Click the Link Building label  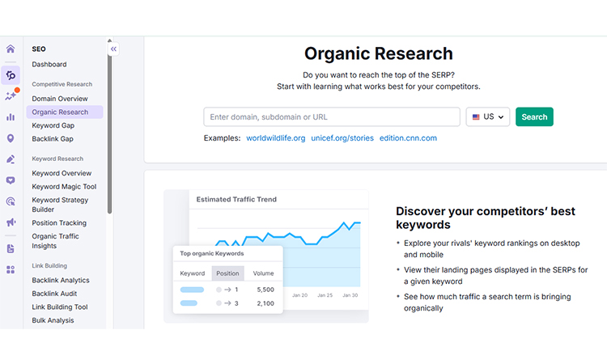click(x=49, y=266)
